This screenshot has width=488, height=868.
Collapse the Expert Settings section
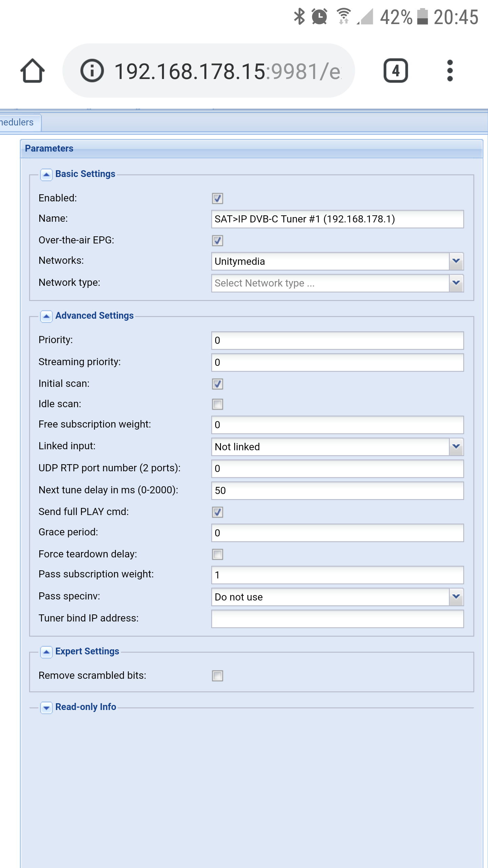(x=46, y=652)
